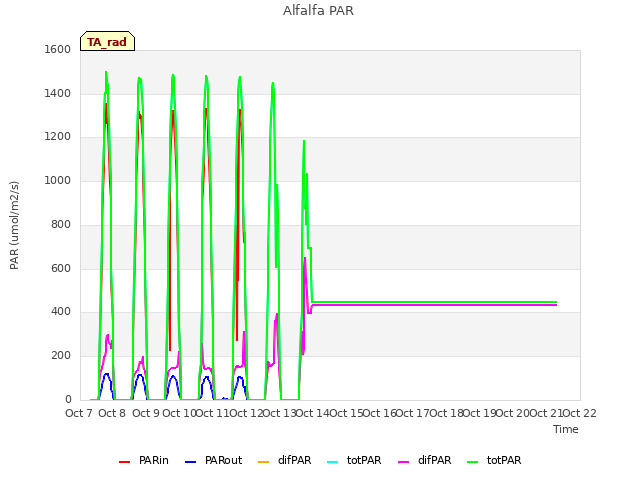Click the Oct 15 x-axis label
Image resolution: width=640 pixels, height=480 pixels.
point(346,413)
